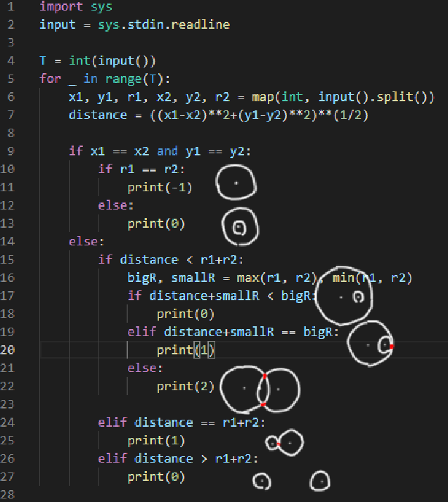Click 'print(0)' on line 13

pyautogui.click(x=156, y=224)
